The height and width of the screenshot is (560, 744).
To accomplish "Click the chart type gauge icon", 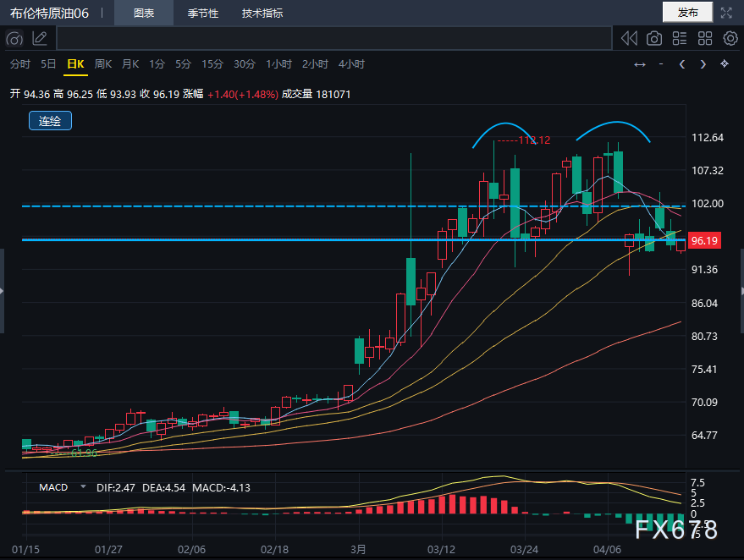I will coord(14,37).
